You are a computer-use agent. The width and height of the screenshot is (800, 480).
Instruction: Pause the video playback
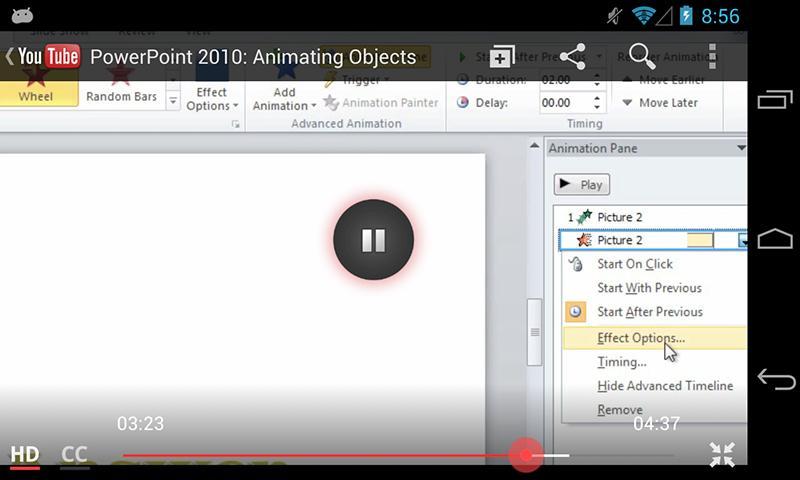coord(373,240)
